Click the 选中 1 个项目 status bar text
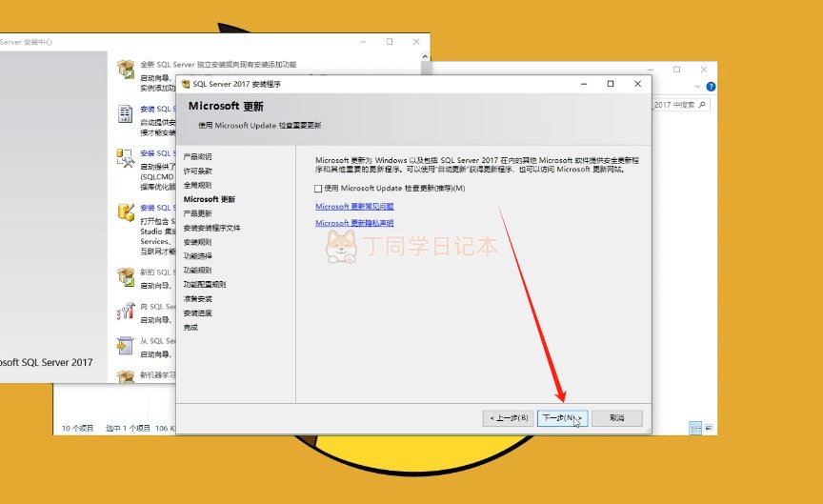This screenshot has width=823, height=504. (x=128, y=429)
